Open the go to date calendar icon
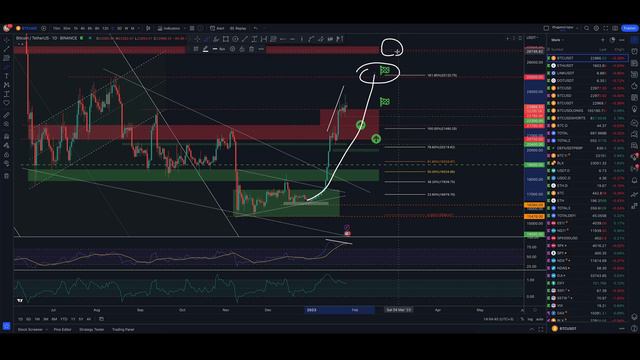640x360 pixels. pyautogui.click(x=101, y=319)
